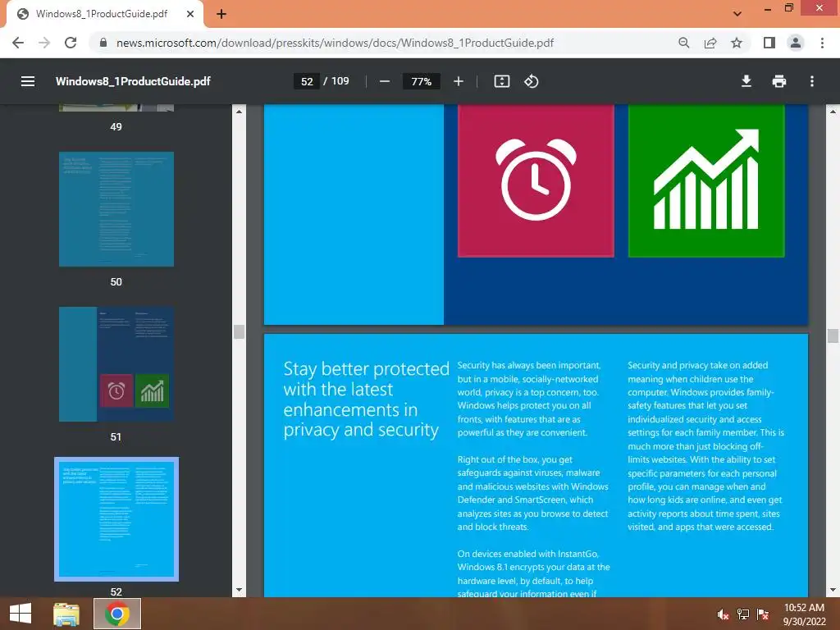Viewport: 840px width, 630px height.
Task: Share this page icon in address bar
Action: pos(710,43)
